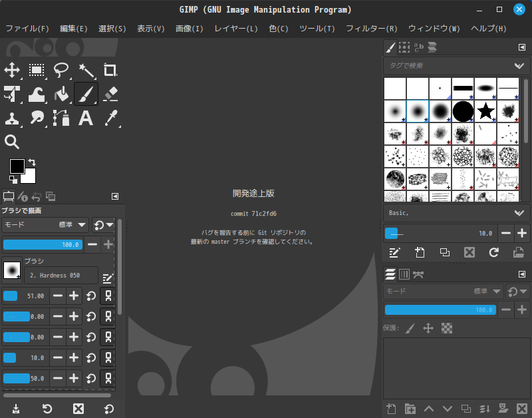Increase brush size 51.00 with plus button
532x418 pixels.
point(74,296)
